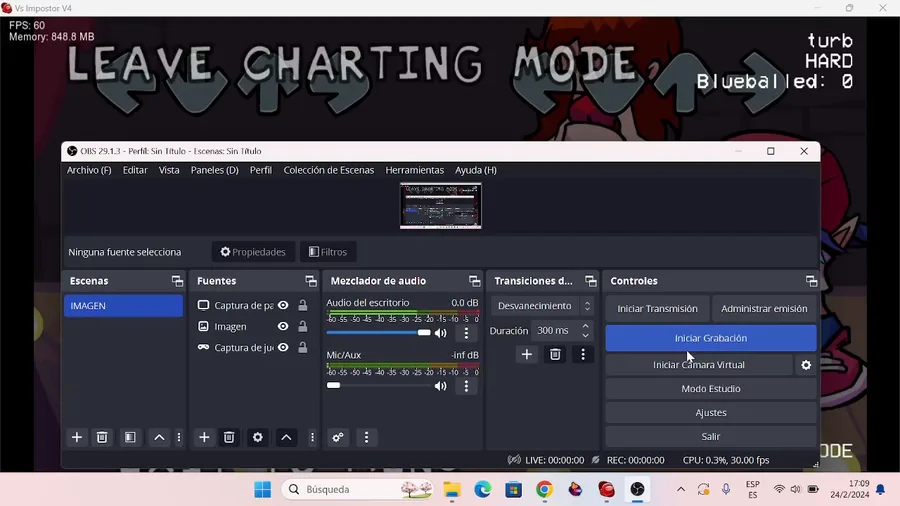Toggle lock on Captura de juego source
Screen dimensions: 900x506
tap(302, 348)
